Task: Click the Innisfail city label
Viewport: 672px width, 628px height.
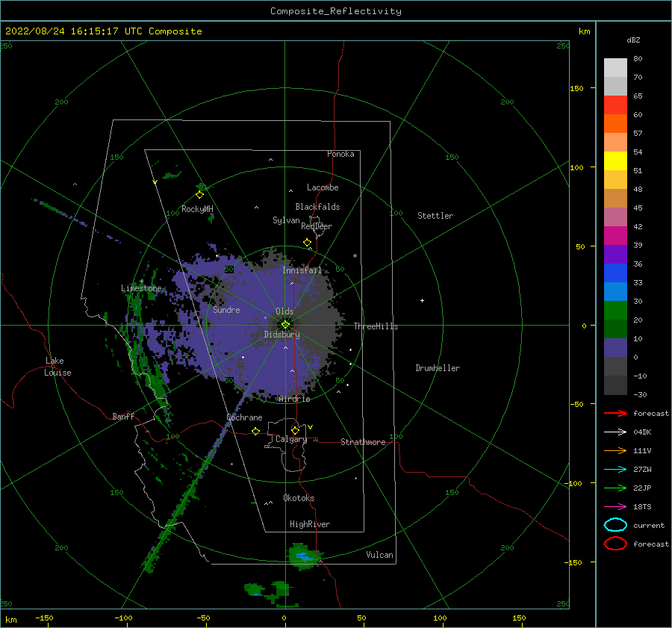Action: click(x=302, y=270)
